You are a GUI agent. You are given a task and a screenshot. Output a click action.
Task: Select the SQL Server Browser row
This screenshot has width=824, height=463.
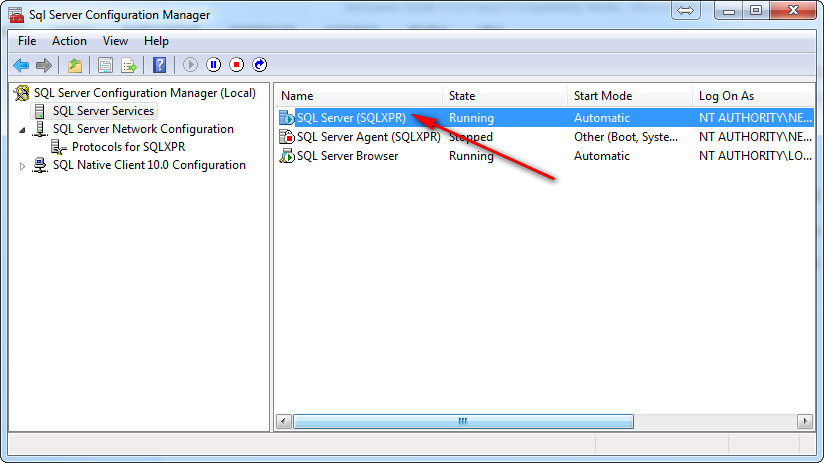coord(545,156)
